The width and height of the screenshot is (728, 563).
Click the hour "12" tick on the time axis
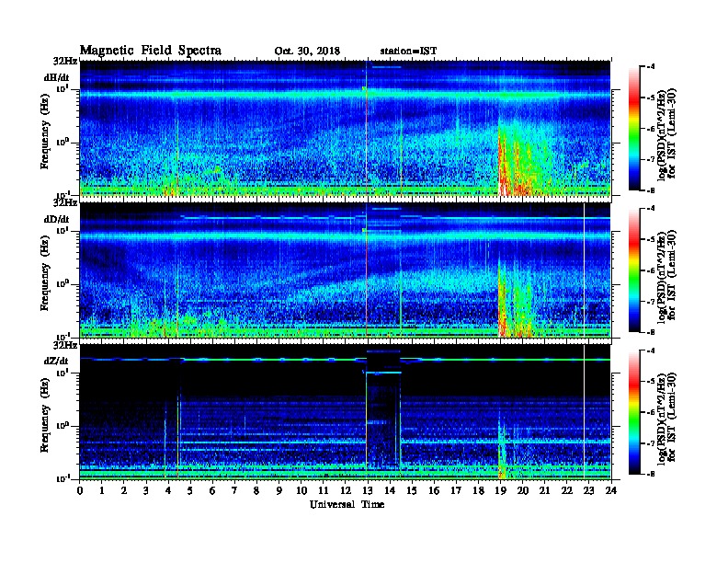tap(346, 490)
